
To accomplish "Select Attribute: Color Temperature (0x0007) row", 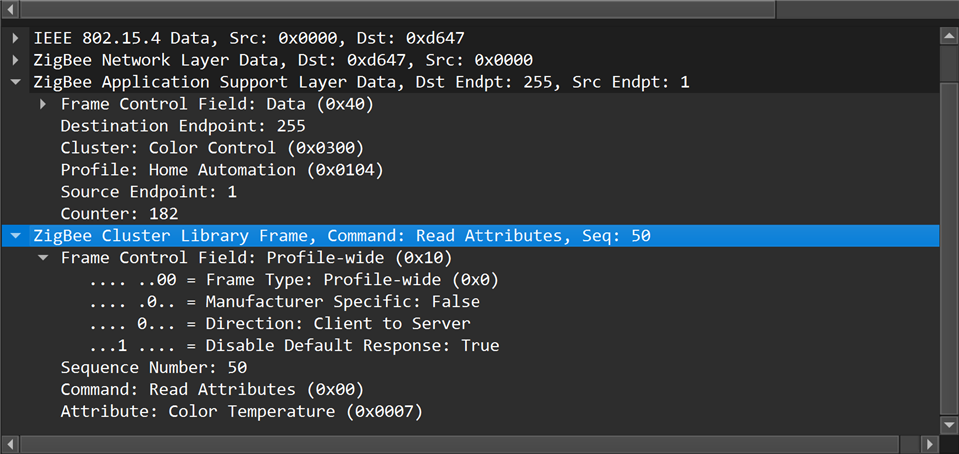I will coord(242,412).
